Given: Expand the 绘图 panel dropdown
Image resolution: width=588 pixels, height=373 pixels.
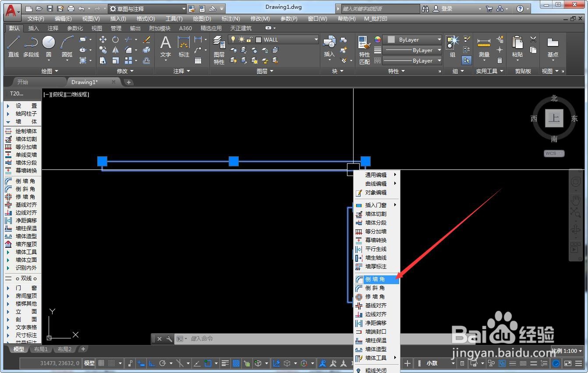Looking at the screenshot, I should pyautogui.click(x=50, y=71).
